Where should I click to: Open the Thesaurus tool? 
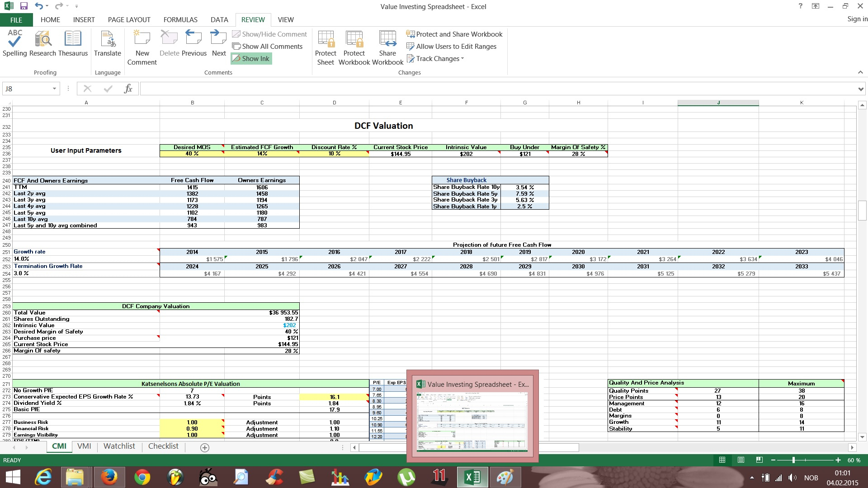tap(73, 44)
